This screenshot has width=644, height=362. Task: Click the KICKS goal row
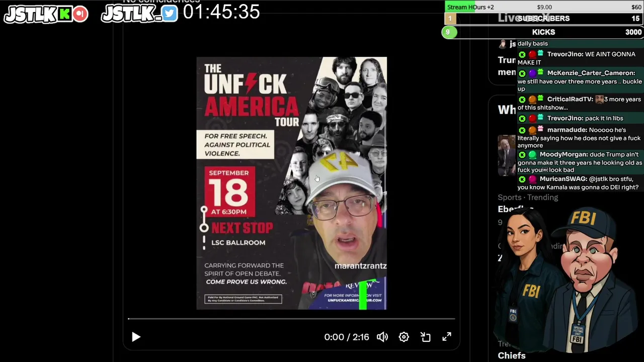[543, 32]
